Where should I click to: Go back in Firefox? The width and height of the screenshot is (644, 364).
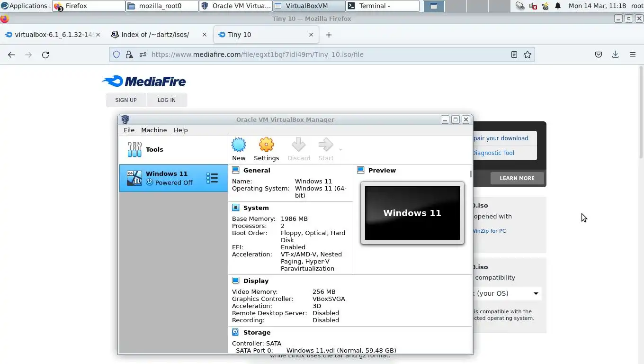[x=11, y=55]
